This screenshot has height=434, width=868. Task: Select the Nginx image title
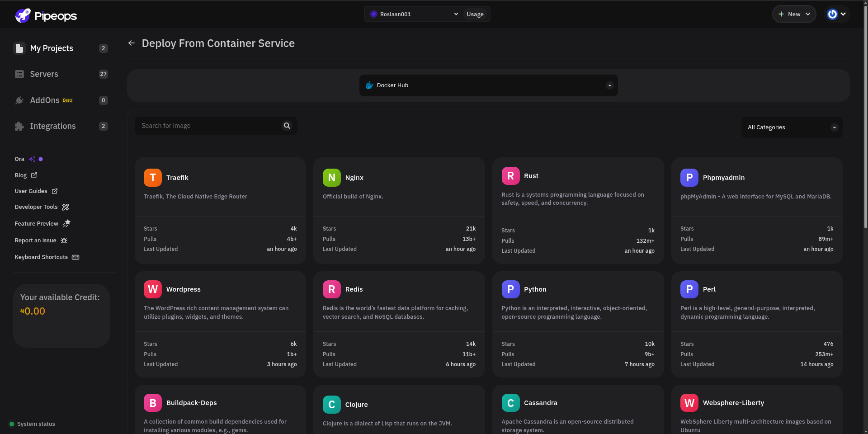(354, 178)
